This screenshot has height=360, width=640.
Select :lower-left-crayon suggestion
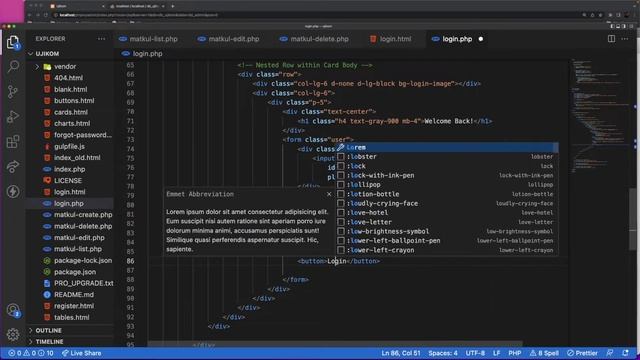[x=447, y=250]
